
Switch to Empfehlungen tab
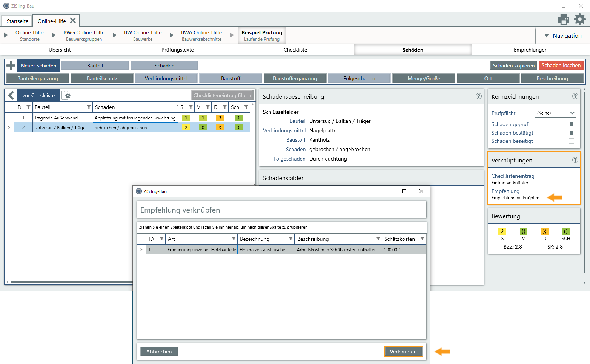pos(531,50)
